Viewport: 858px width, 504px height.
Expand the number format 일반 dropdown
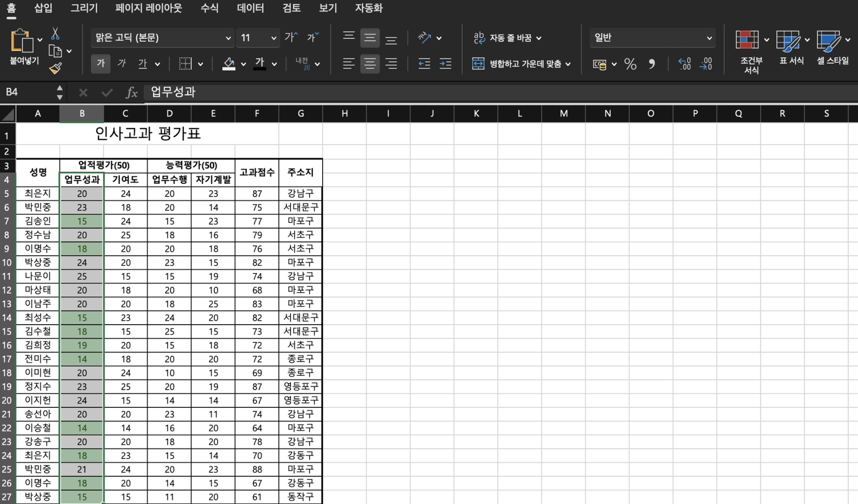click(709, 38)
